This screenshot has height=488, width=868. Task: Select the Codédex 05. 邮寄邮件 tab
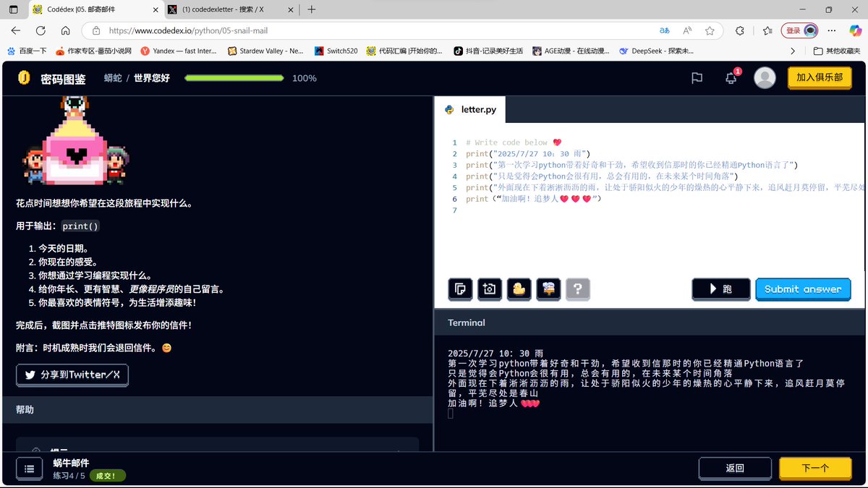(94, 10)
